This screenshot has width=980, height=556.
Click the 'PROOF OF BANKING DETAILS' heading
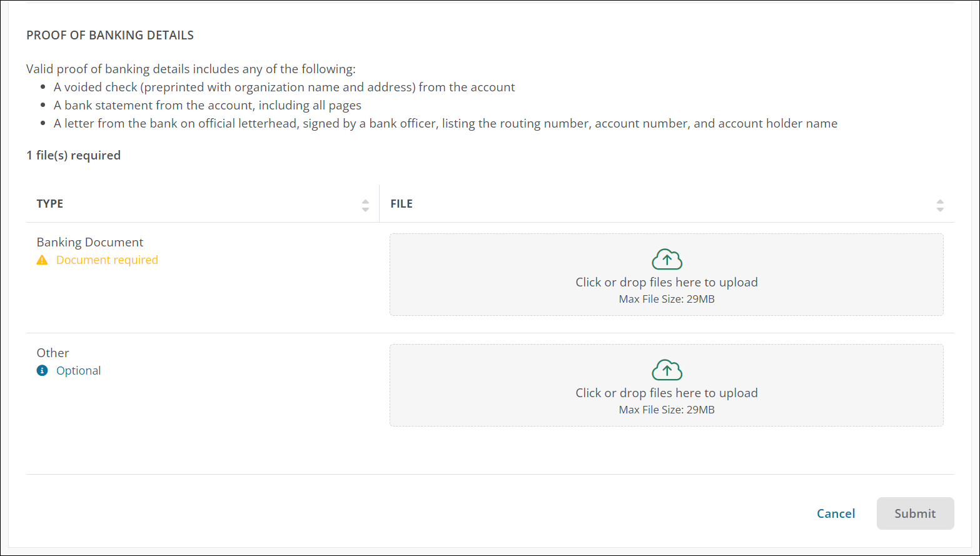pyautogui.click(x=110, y=36)
